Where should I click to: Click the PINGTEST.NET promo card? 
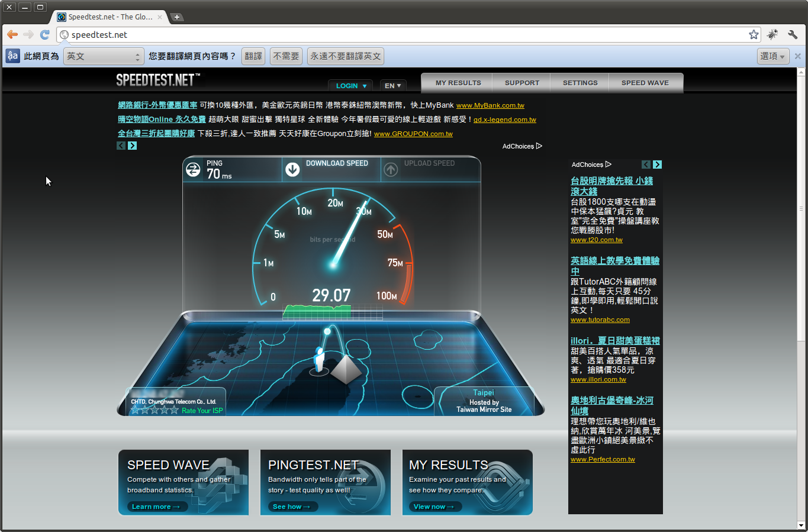pyautogui.click(x=326, y=482)
